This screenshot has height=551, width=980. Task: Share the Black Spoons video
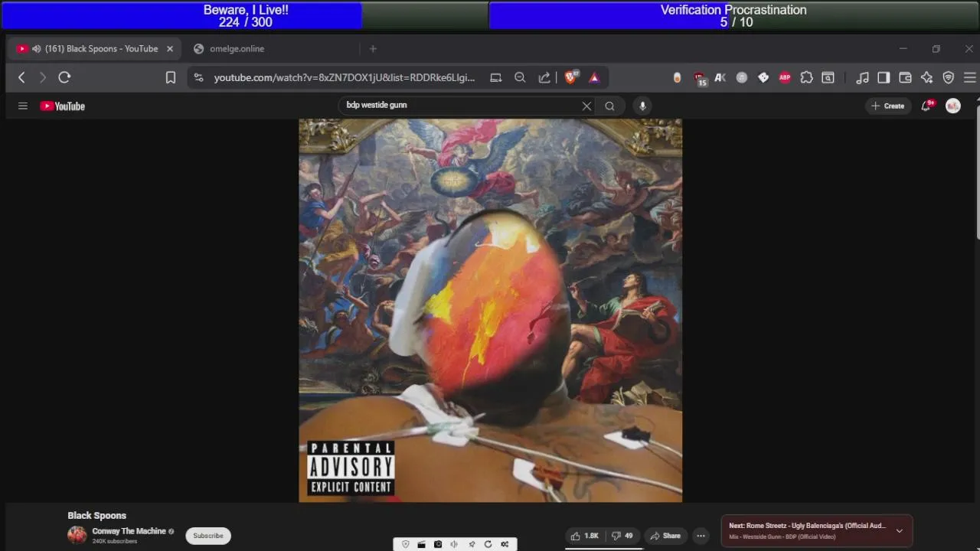(665, 536)
